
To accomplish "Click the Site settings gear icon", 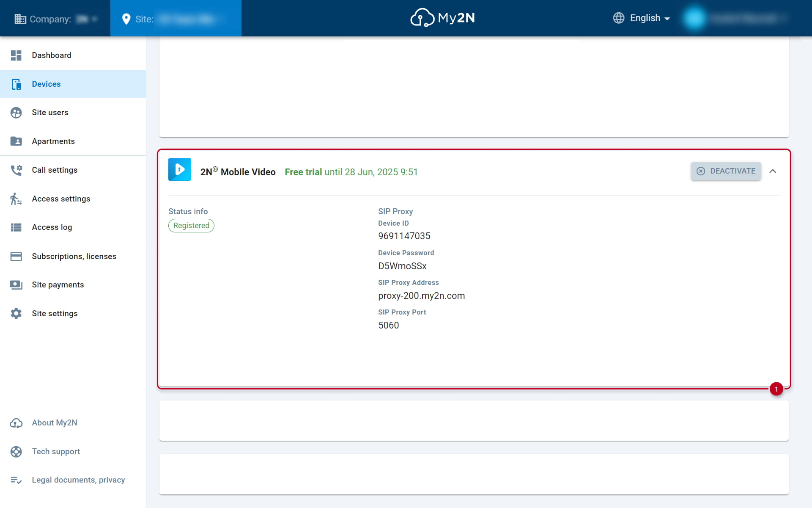I will pyautogui.click(x=16, y=314).
